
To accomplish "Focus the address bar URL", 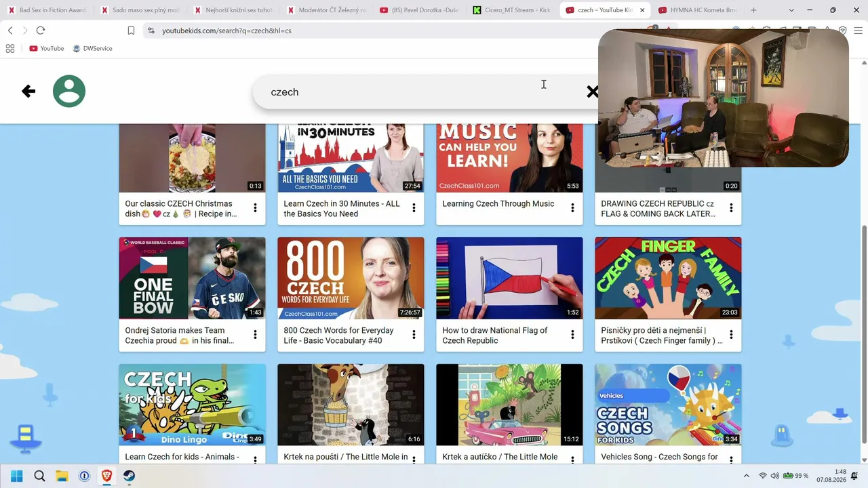I will coord(226,30).
